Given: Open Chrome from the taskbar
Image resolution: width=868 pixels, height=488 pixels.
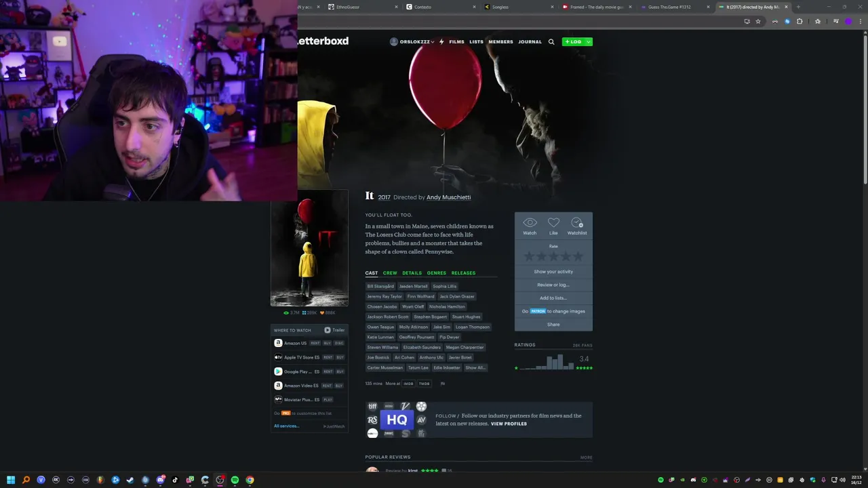Looking at the screenshot, I should tap(250, 480).
